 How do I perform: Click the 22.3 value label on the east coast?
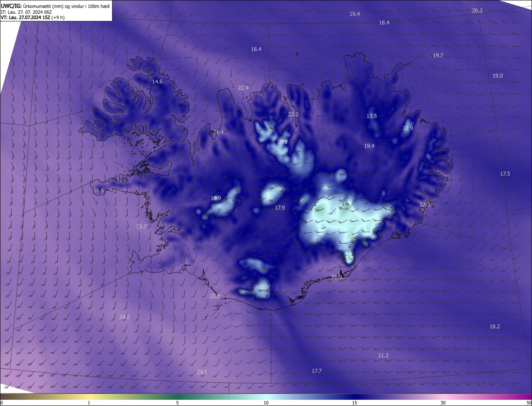(x=425, y=204)
